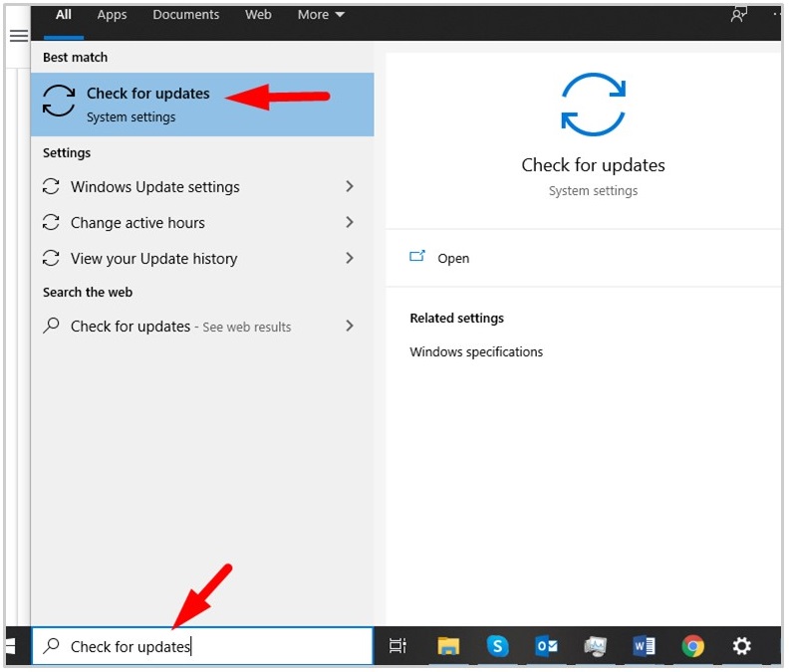Expand View your Update history chevron
789x672 pixels.
[350, 259]
